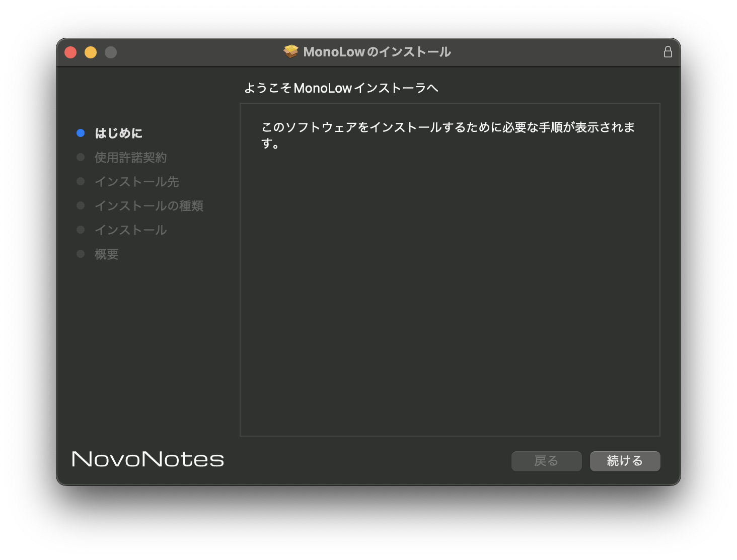Click the MonoLow installer package icon
Screen dimensions: 737x560
291,51
